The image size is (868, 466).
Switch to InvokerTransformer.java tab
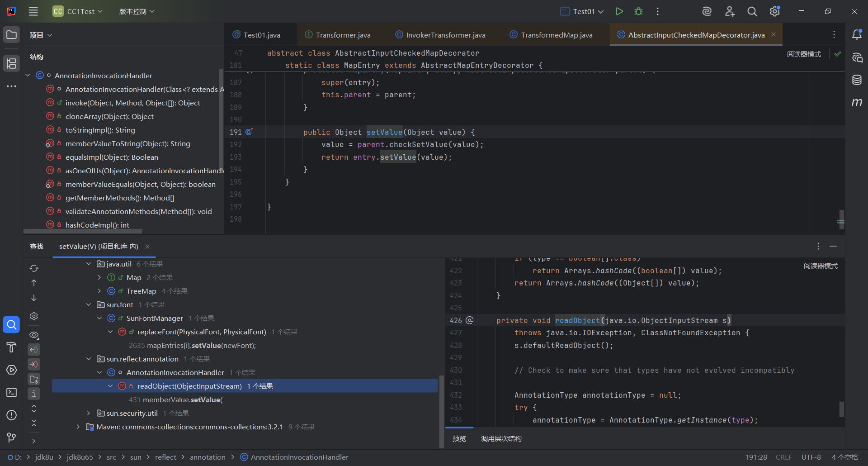click(x=440, y=35)
